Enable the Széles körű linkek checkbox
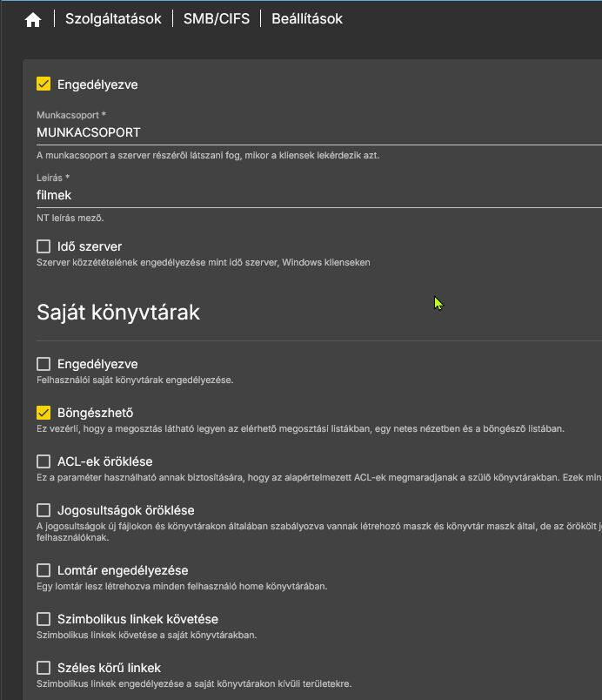 click(x=43, y=668)
